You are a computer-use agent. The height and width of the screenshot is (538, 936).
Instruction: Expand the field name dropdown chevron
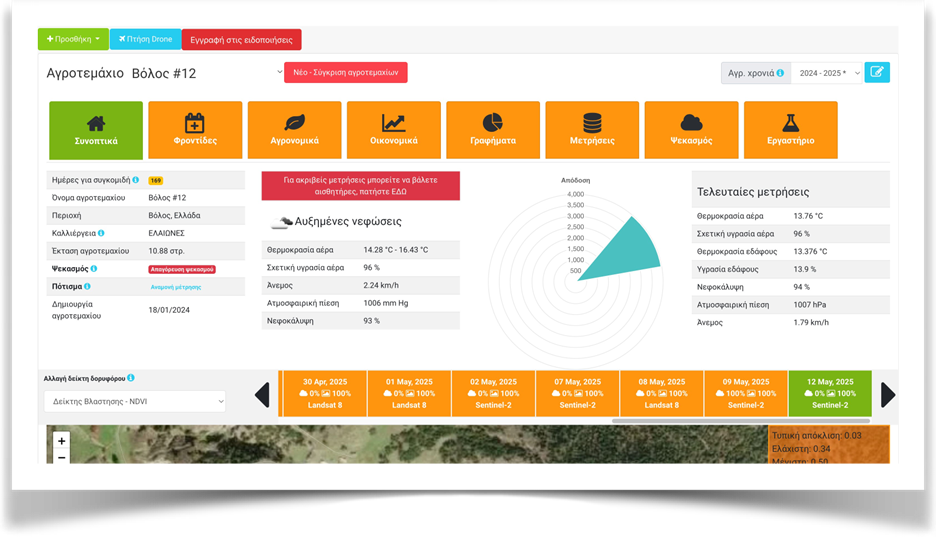[279, 72]
